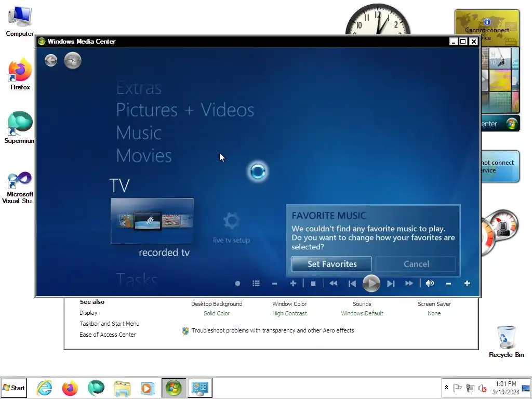Launch Supermium from the taskbar

96,388
